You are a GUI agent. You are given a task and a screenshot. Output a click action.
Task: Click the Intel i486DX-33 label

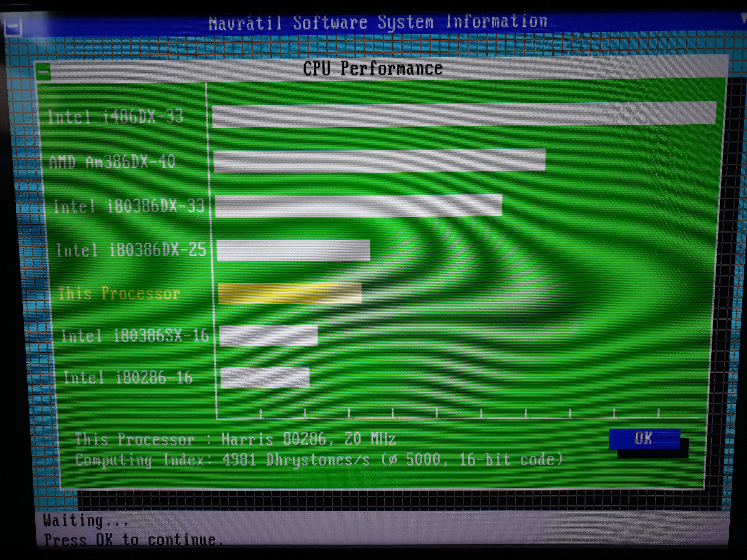(x=115, y=116)
